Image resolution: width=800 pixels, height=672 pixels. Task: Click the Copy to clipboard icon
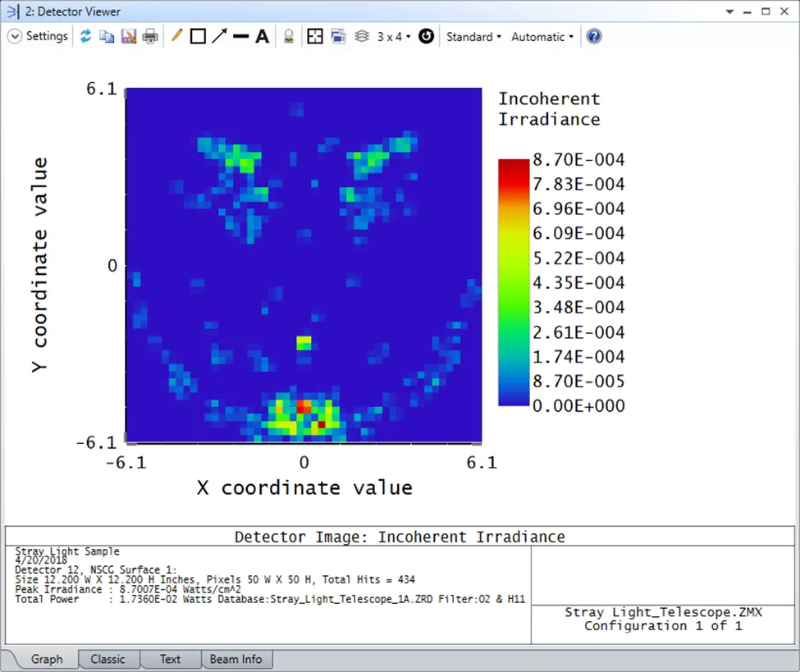107,37
